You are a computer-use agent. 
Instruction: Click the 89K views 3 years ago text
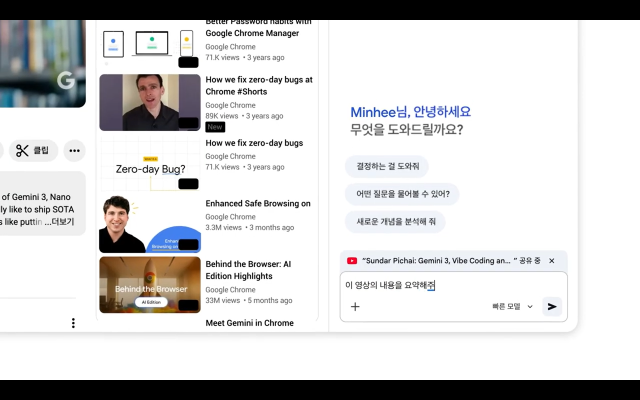[244, 116]
